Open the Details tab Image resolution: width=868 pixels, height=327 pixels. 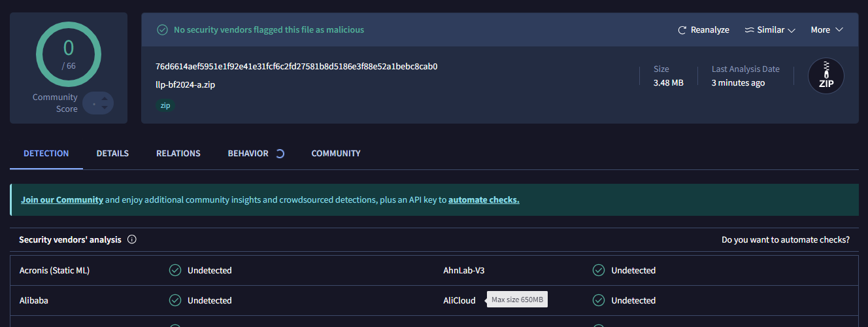coord(112,154)
